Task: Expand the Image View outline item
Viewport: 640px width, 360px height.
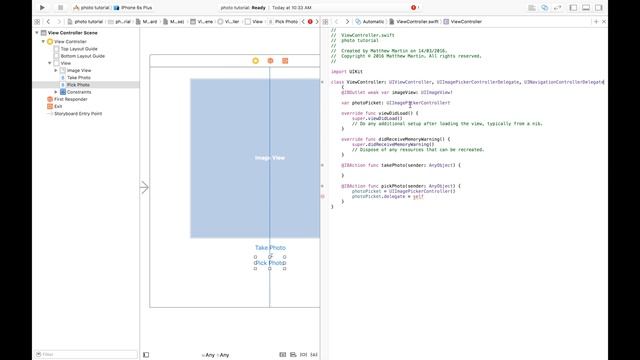Action: 56,71
